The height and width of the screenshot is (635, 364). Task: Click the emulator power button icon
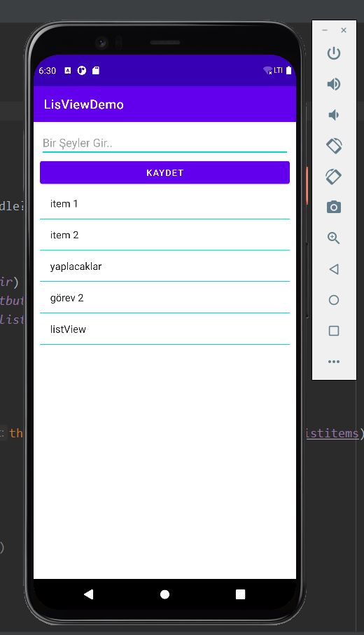coord(334,53)
